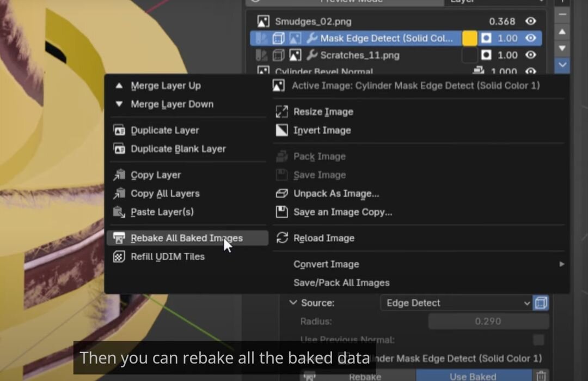Select Unpack As Image...
This screenshot has width=588, height=381.
(x=419, y=193)
